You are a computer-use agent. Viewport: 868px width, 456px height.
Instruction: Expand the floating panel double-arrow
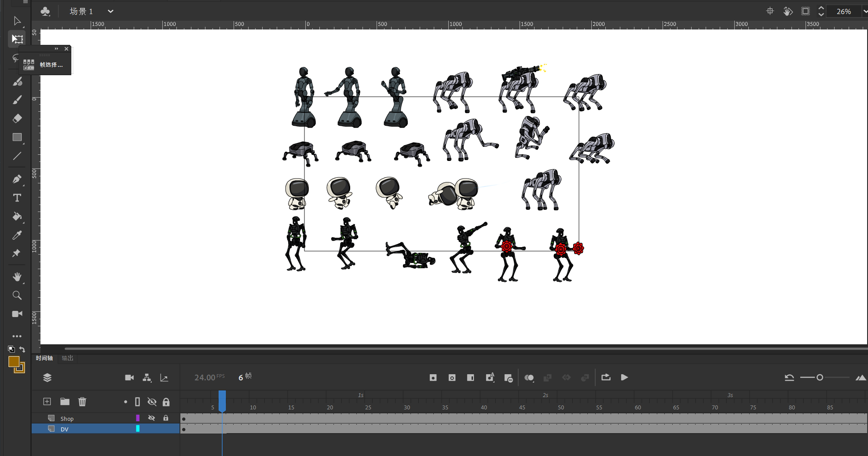pos(56,49)
